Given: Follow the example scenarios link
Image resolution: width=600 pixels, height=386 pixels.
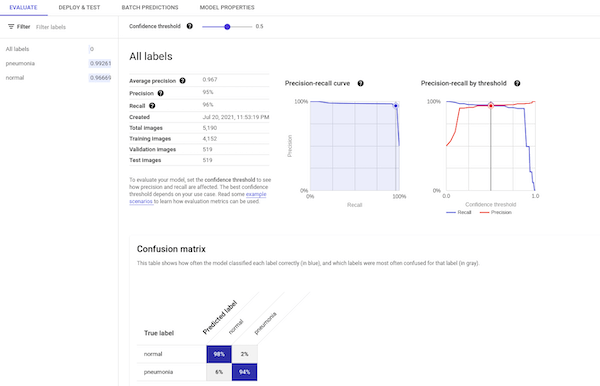Looking at the screenshot, I should tap(198, 198).
